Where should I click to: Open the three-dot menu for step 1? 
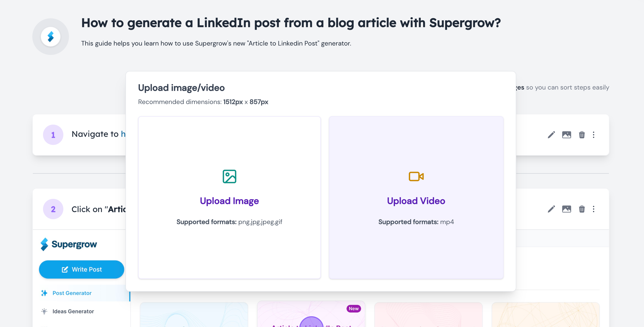(594, 135)
